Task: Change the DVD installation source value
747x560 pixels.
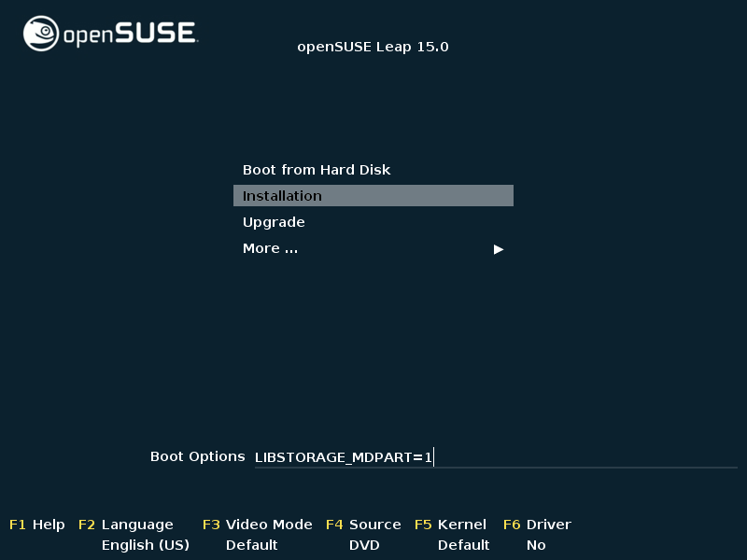Action: coord(363,545)
